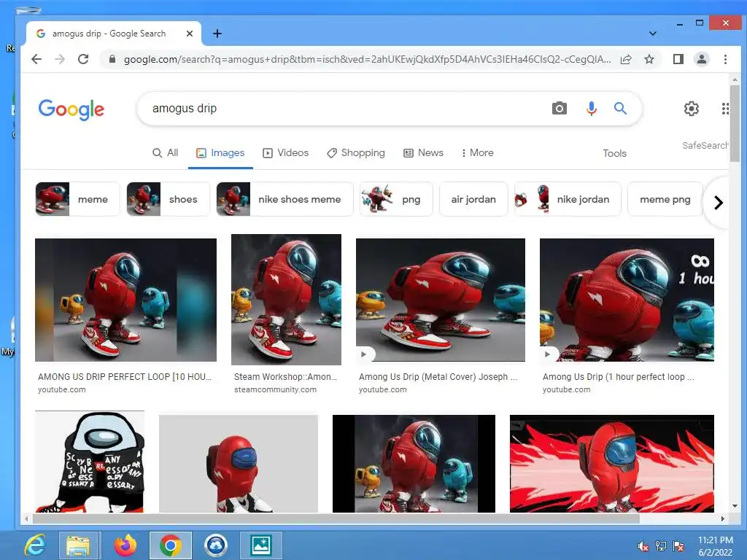Bookmark this page with the star
This screenshot has width=747, height=560.
click(x=649, y=59)
